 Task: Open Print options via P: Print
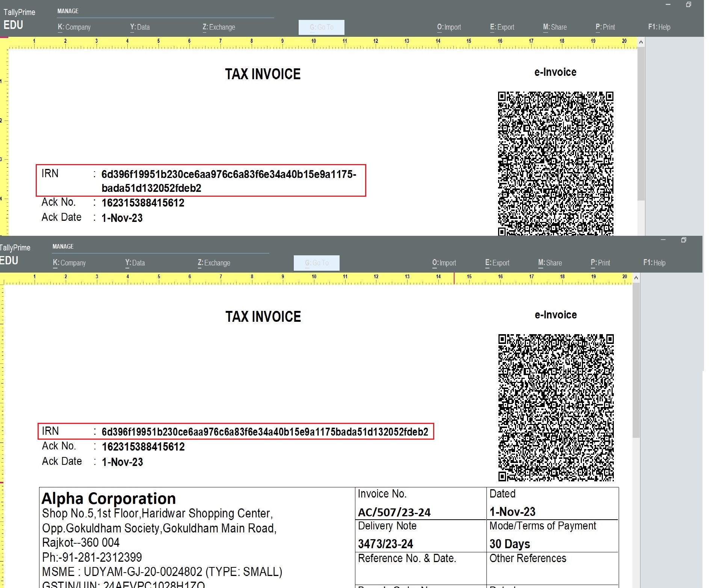point(605,27)
